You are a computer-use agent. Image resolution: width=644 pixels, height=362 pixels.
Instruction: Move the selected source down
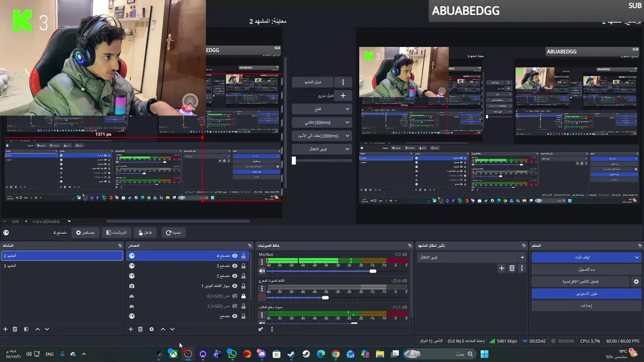tap(172, 329)
